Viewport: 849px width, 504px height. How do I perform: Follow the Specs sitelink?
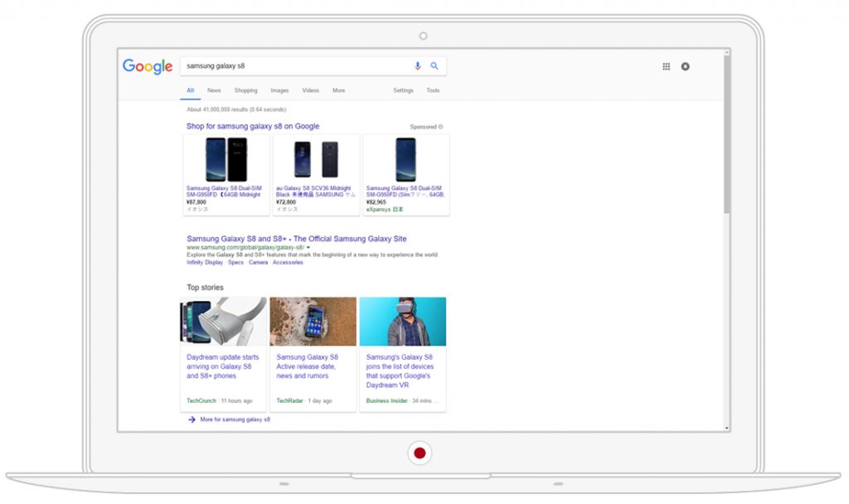[235, 263]
